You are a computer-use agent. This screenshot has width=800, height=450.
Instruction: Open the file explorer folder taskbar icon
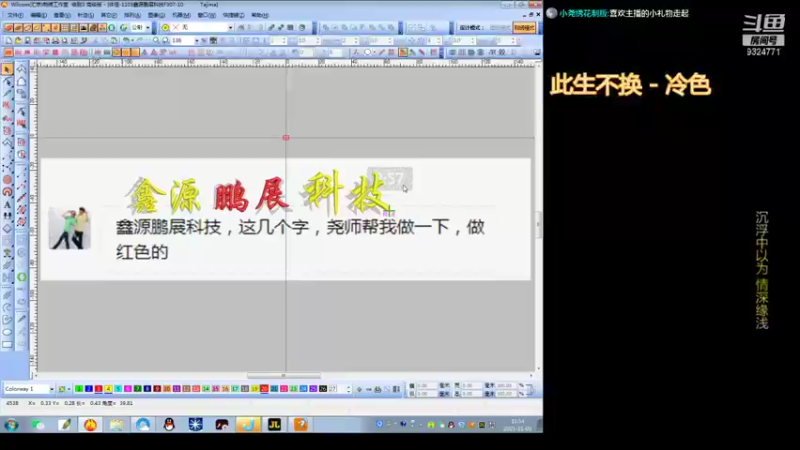tap(116, 424)
